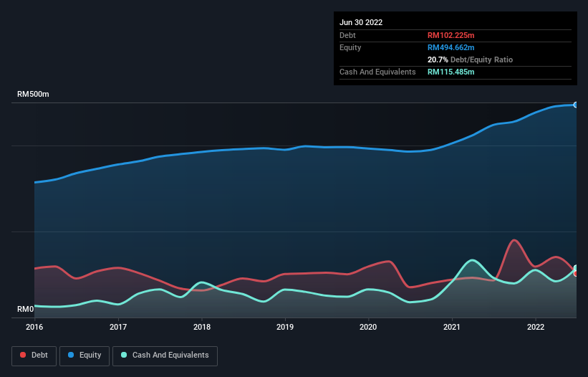
Task: Click the teal Cash endpoint marker
Action: coord(576,268)
